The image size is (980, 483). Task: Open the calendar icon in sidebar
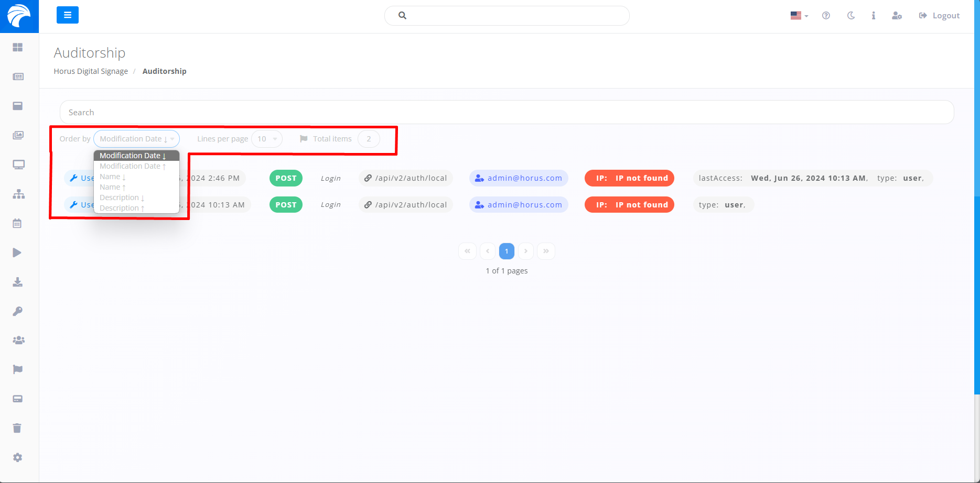tap(17, 224)
